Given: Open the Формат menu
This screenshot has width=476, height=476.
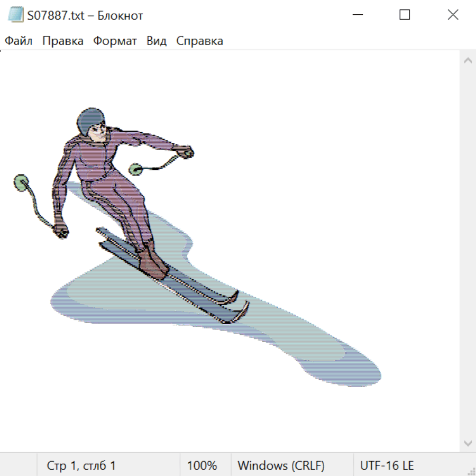Looking at the screenshot, I should click(115, 41).
